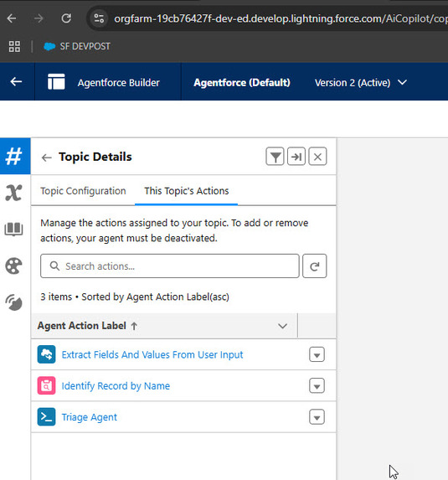Open the Version 2 (Active) dropdown
Viewport: 448px width, 480px height.
(361, 83)
